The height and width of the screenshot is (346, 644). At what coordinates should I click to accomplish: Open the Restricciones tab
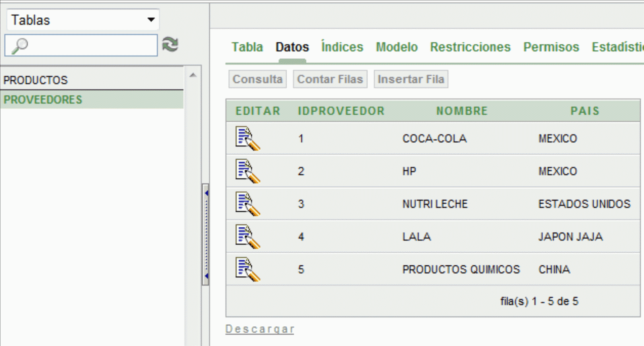[x=470, y=47]
